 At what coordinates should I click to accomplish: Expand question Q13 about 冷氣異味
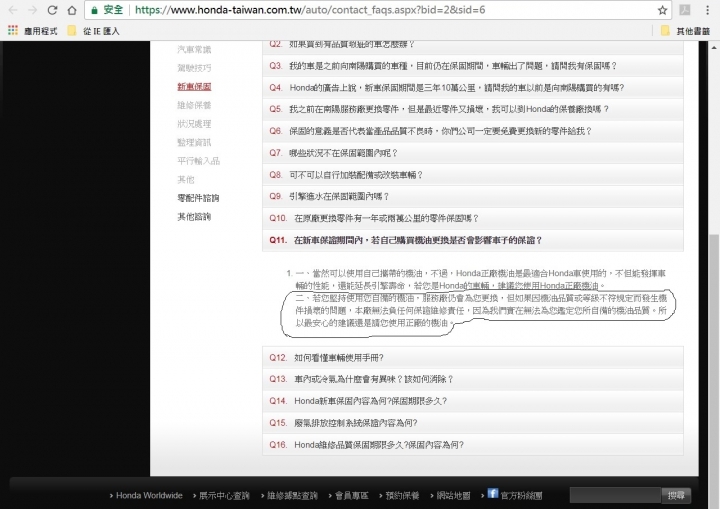(472, 379)
